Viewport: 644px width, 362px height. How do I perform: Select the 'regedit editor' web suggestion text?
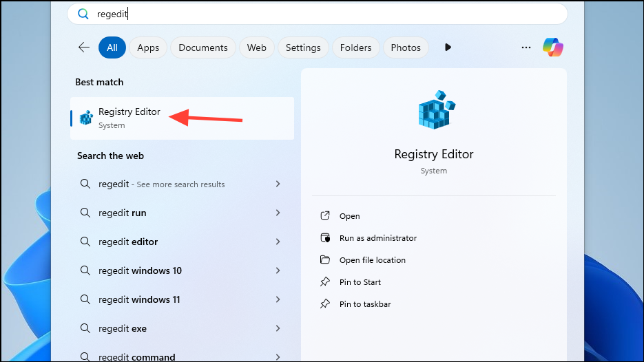(x=128, y=242)
